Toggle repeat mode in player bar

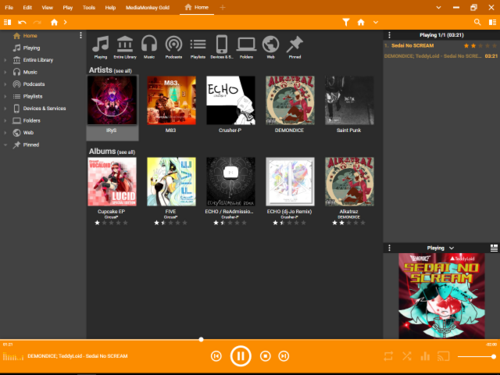(388, 357)
